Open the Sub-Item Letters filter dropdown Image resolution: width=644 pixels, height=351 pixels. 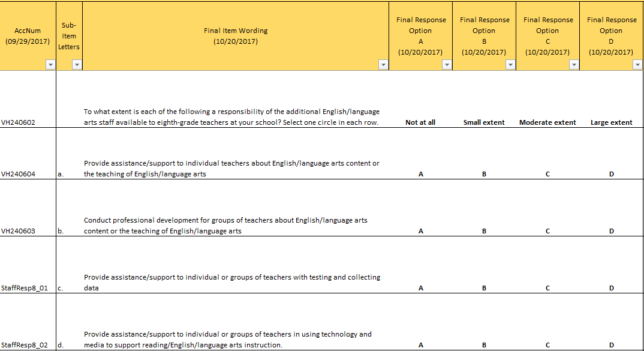point(77,65)
